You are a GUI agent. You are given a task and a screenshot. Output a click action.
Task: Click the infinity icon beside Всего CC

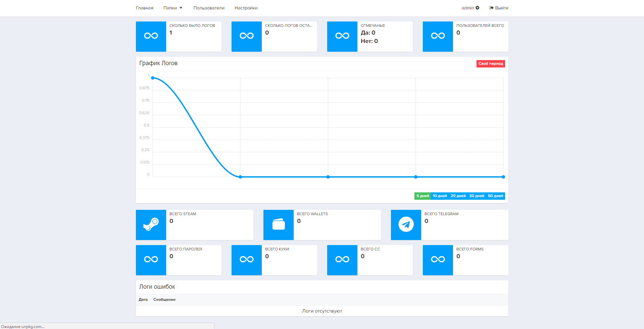[x=342, y=260]
